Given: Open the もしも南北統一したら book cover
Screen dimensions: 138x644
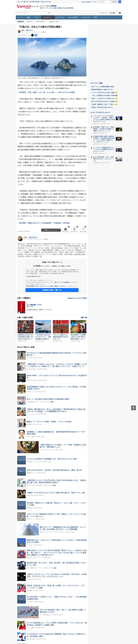Looking at the screenshot, I should (21, 307).
